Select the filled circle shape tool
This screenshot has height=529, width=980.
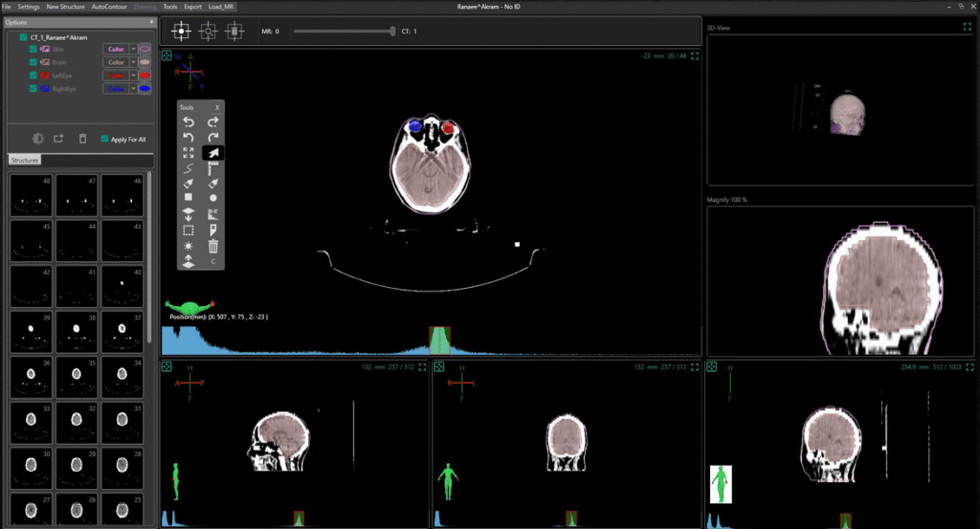pos(213,199)
